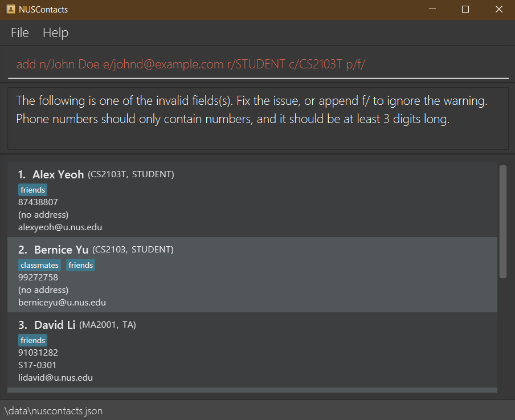Click the (no address) text under Bernice Yu
Screen dimensions: 515x420
(x=43, y=290)
